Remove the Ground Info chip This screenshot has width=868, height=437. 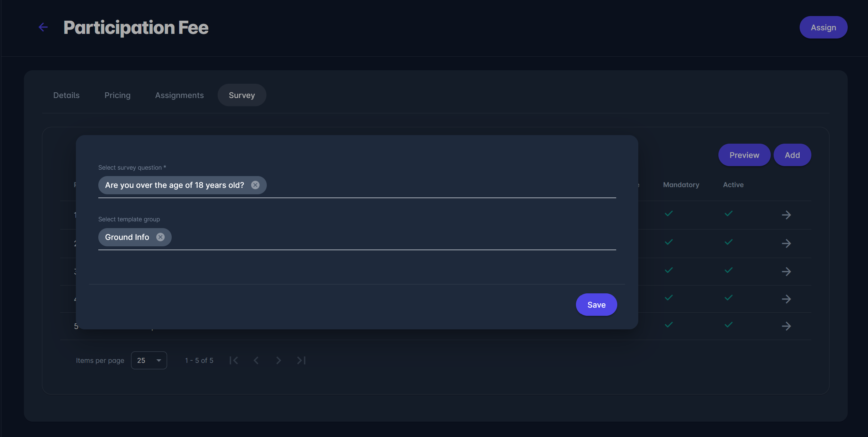click(161, 237)
